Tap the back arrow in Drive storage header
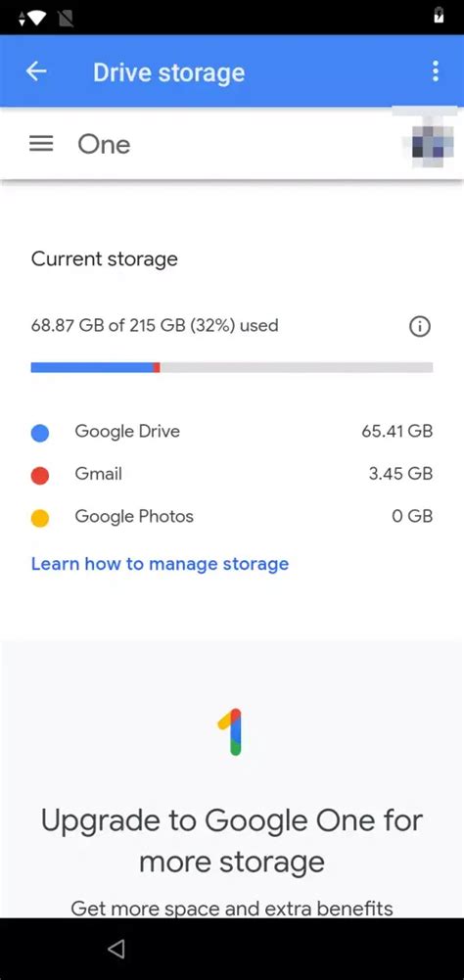The height and width of the screenshot is (980, 464). tap(36, 71)
